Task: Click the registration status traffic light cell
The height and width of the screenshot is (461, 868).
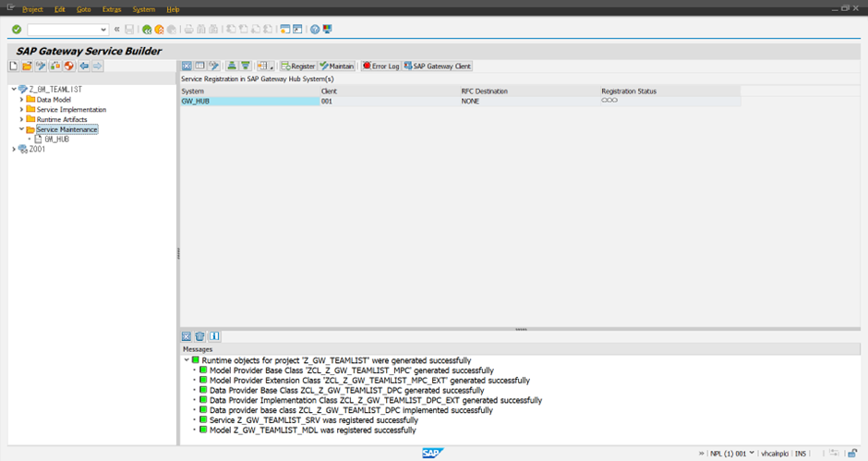Action: tap(670, 102)
